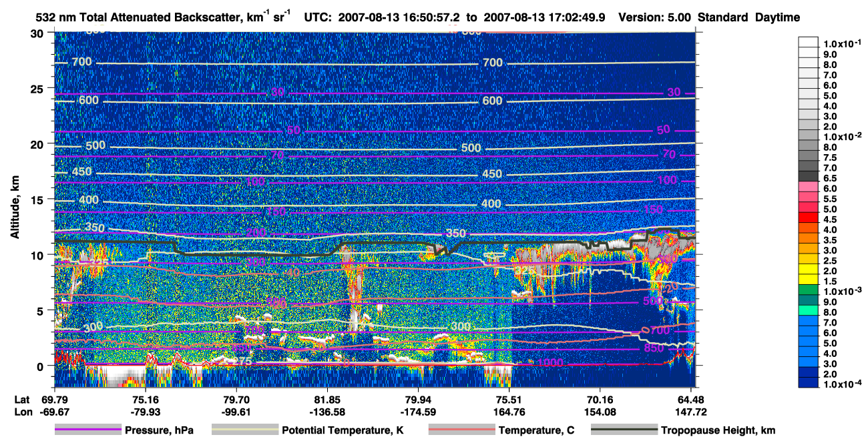Image resolution: width=868 pixels, height=445 pixels.
Task: Click the longitude value '164.76'
Action: point(509,411)
